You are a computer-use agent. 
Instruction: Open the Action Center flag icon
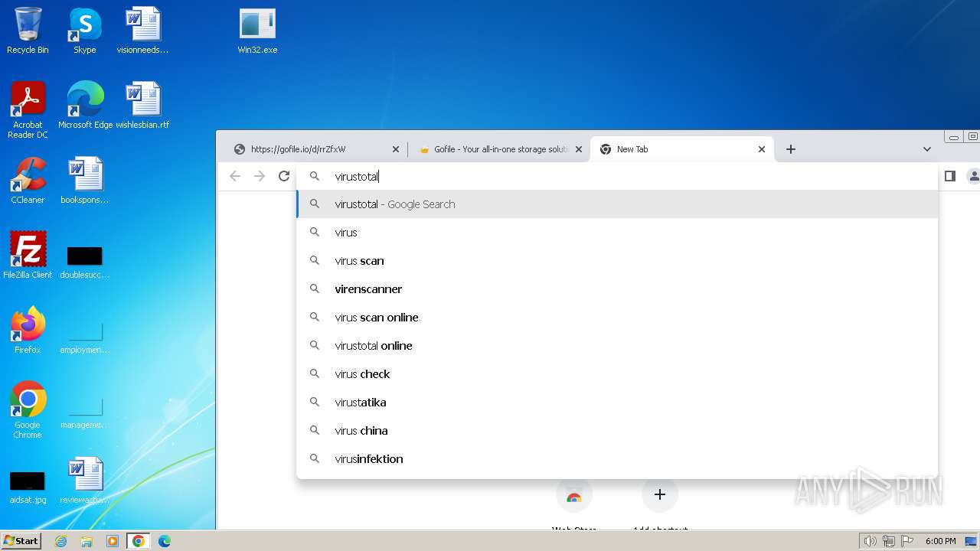(x=907, y=541)
